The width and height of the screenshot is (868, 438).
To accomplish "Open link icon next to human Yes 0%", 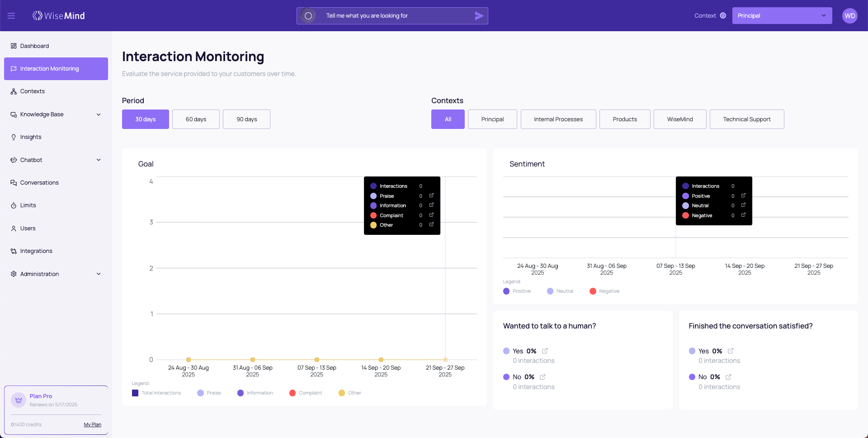I will (545, 351).
